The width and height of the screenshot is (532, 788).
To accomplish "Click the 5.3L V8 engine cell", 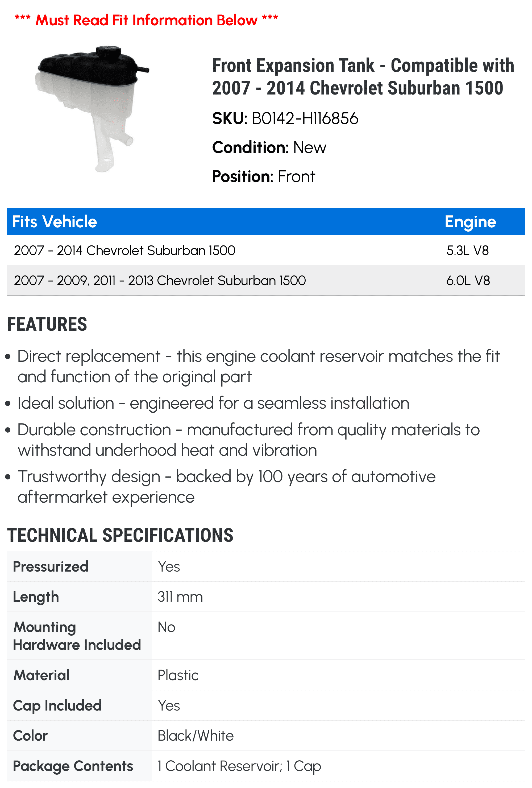I will [x=468, y=251].
